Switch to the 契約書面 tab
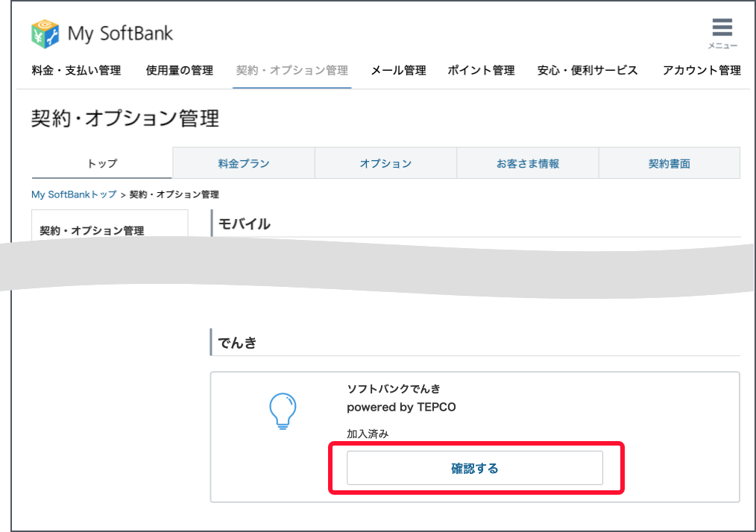 [x=670, y=163]
